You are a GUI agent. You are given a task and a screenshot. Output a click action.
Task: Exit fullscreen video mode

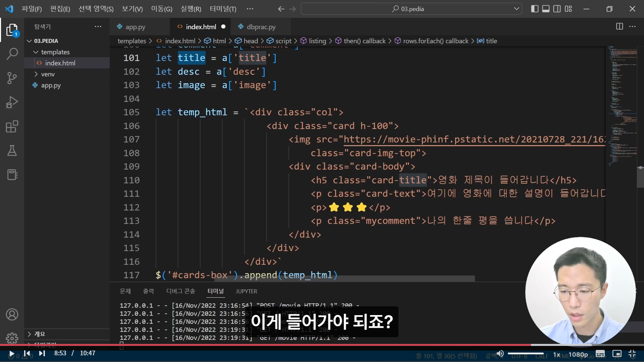(632, 354)
